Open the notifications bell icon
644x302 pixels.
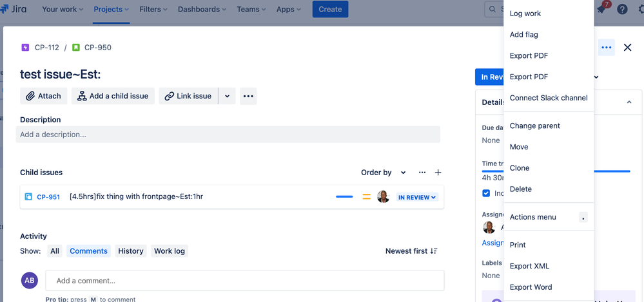coord(602,9)
